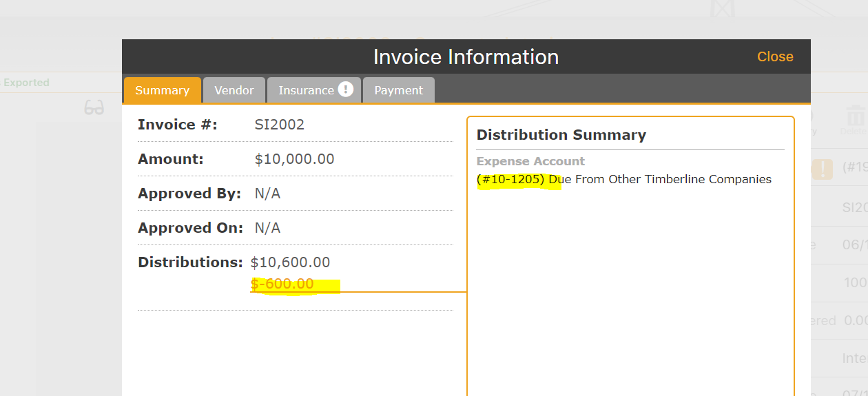This screenshot has width=868, height=396.
Task: Select the Insurance tab
Action: coord(307,90)
